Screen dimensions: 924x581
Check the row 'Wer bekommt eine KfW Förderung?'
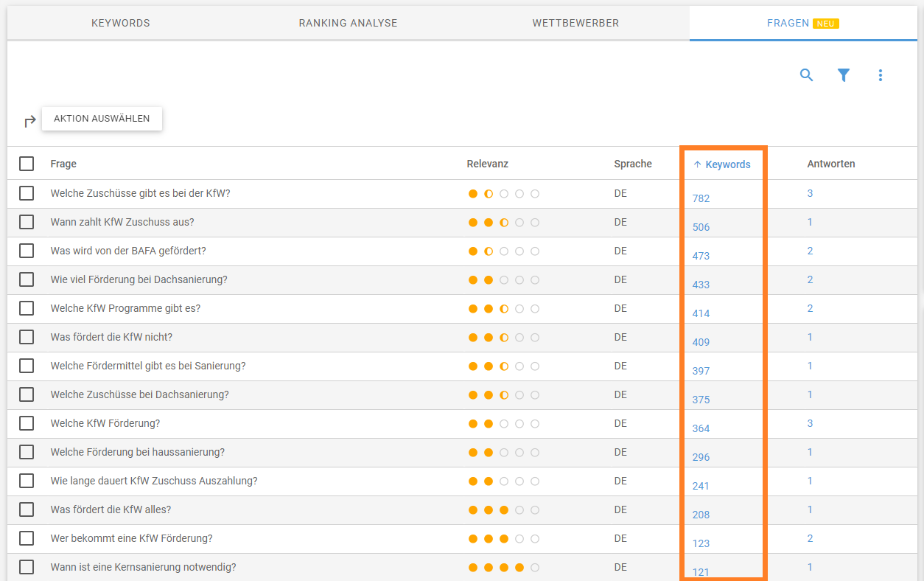pos(27,538)
